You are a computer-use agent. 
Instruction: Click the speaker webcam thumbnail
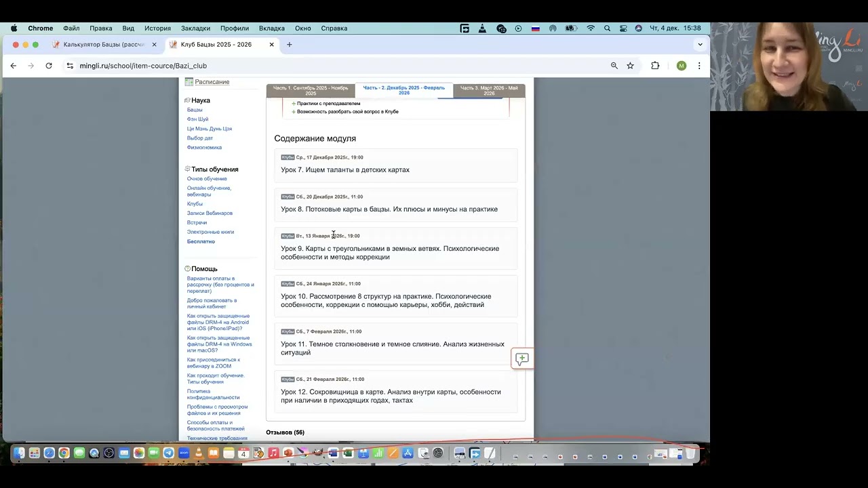pyautogui.click(x=789, y=66)
